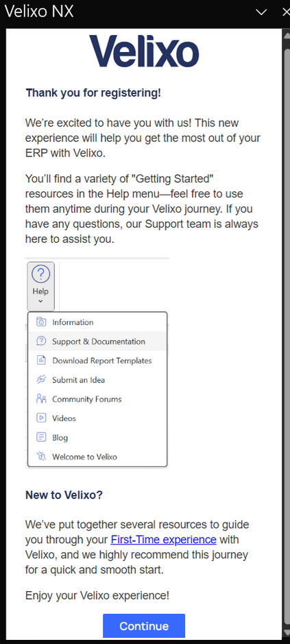Click the Continue button
290x644 pixels.
coord(144,626)
